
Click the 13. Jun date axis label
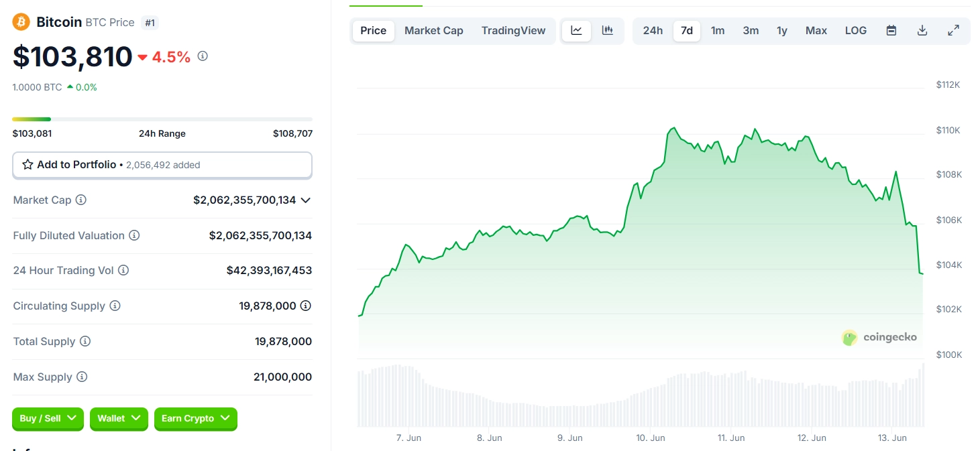point(892,438)
